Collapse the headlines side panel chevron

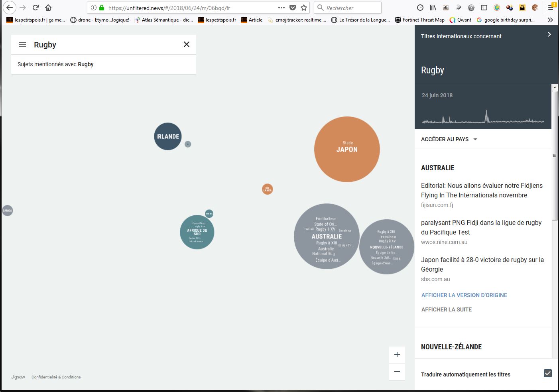pyautogui.click(x=549, y=35)
